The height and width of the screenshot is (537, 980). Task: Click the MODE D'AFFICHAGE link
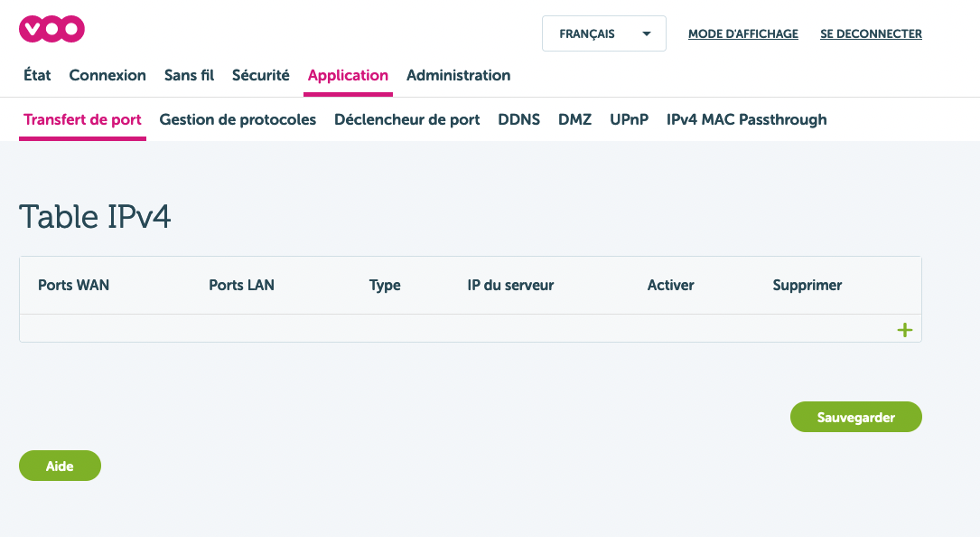(742, 34)
